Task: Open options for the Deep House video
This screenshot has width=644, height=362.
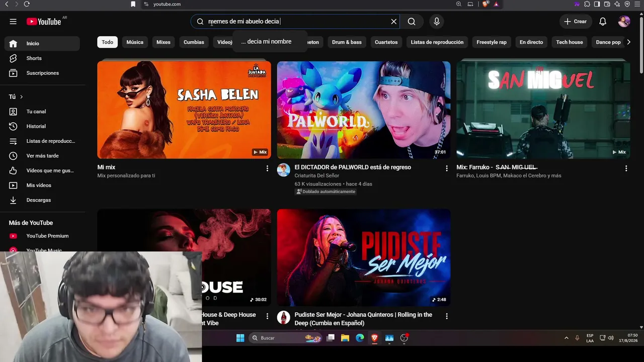Action: 267,316
